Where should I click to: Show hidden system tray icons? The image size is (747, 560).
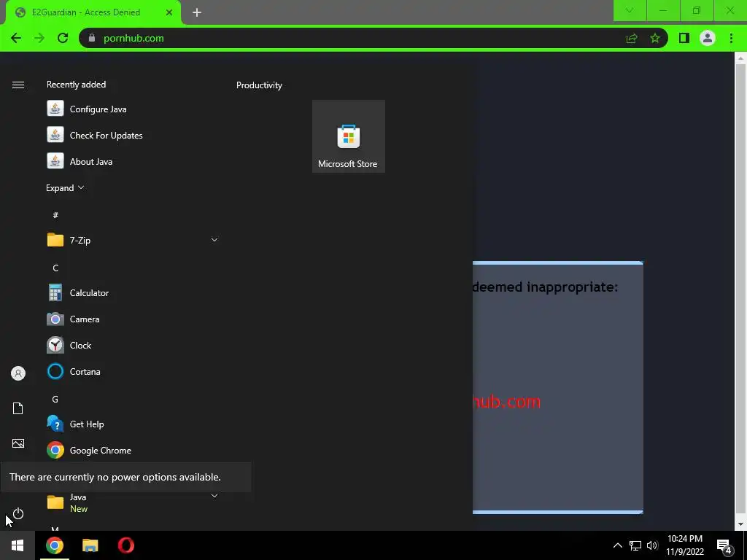(x=617, y=545)
